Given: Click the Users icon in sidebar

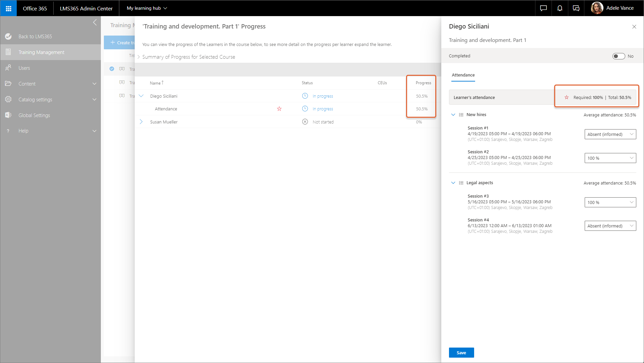Looking at the screenshot, I should click(x=8, y=68).
